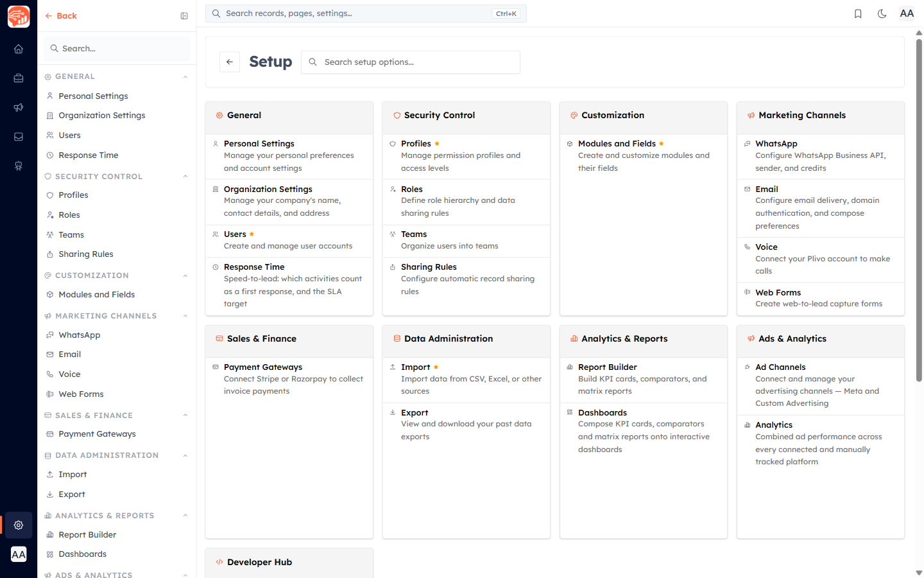The image size is (924, 578).
Task: Open Payment Gateways card in Sales & Finance
Action: pyautogui.click(x=289, y=380)
